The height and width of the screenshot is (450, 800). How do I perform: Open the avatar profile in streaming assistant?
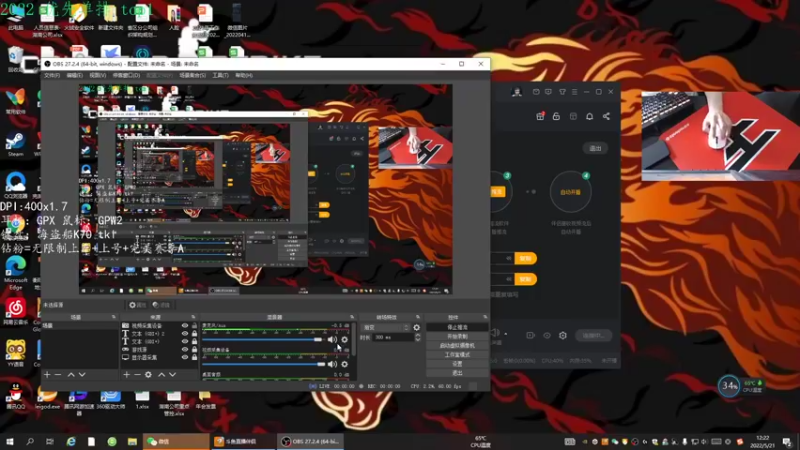coord(517,92)
